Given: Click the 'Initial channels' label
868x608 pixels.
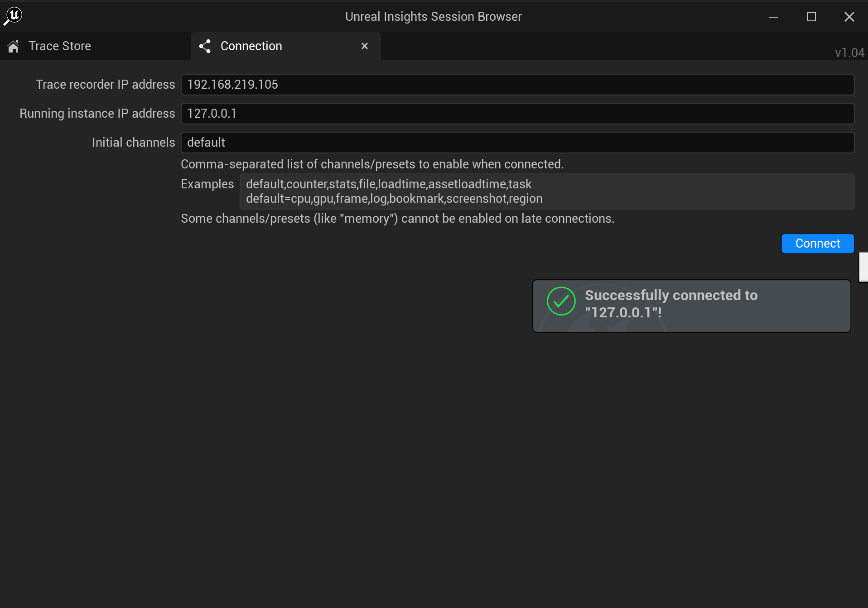Looking at the screenshot, I should pos(133,143).
